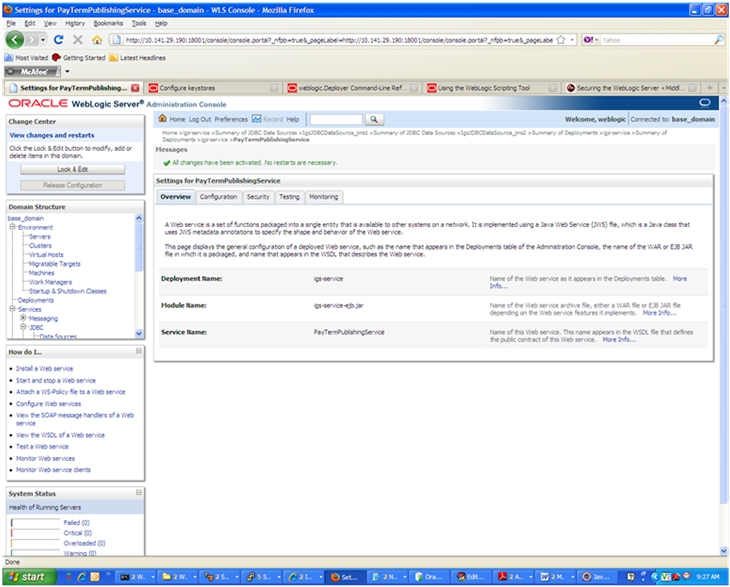
Task: Open the Bookmarks menu
Action: (x=108, y=23)
